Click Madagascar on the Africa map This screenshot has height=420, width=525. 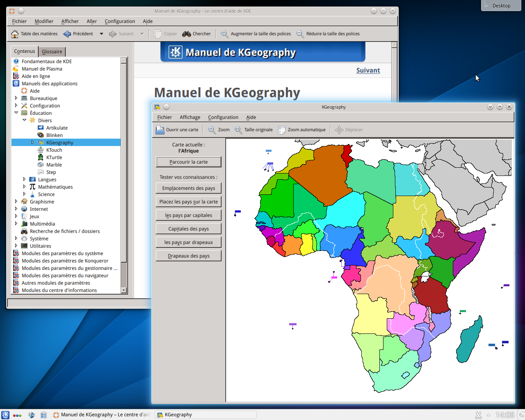[470, 340]
